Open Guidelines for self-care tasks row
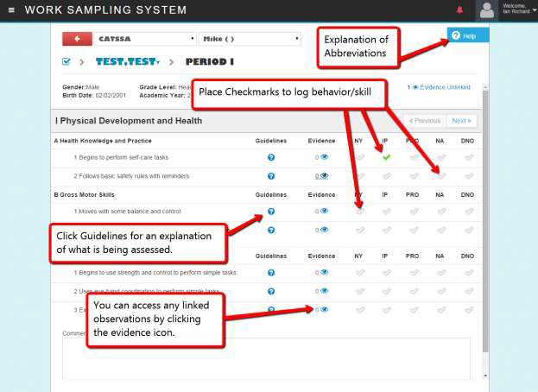This screenshot has height=392, width=538. 271,157
